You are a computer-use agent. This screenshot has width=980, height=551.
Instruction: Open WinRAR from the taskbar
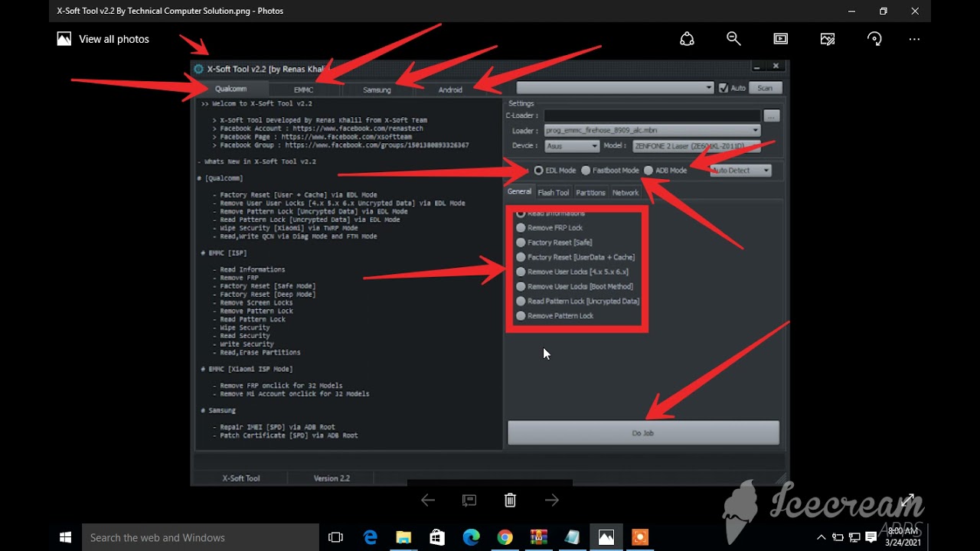pos(538,537)
